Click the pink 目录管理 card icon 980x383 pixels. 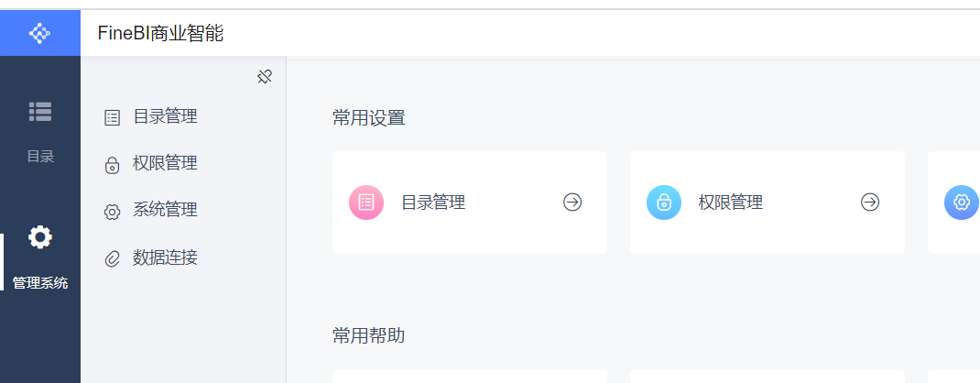point(366,202)
